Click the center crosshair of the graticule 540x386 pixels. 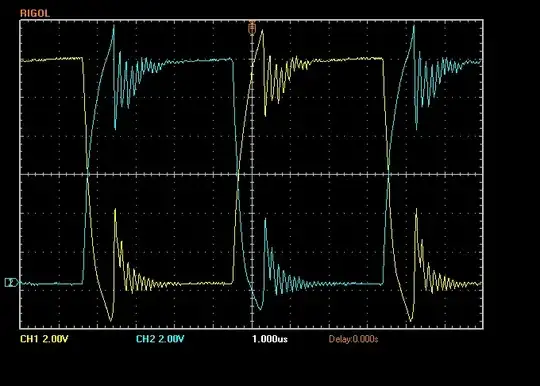[x=252, y=175]
